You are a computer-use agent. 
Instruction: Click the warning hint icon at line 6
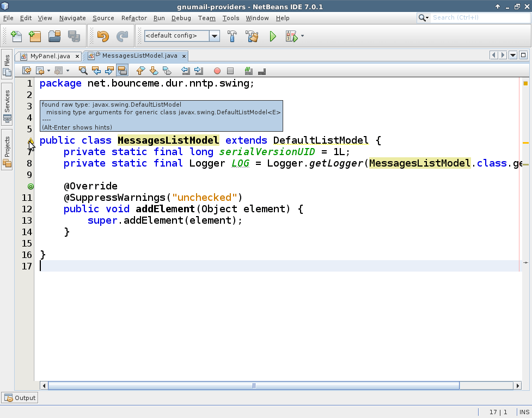[30, 140]
